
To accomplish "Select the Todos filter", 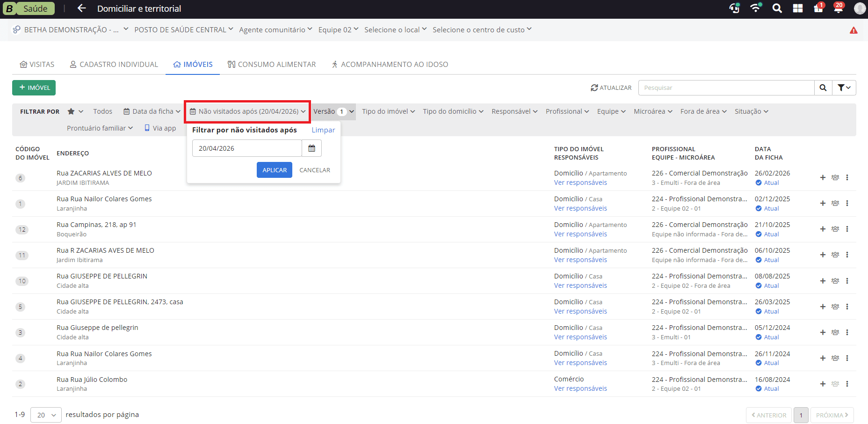I will pyautogui.click(x=102, y=111).
